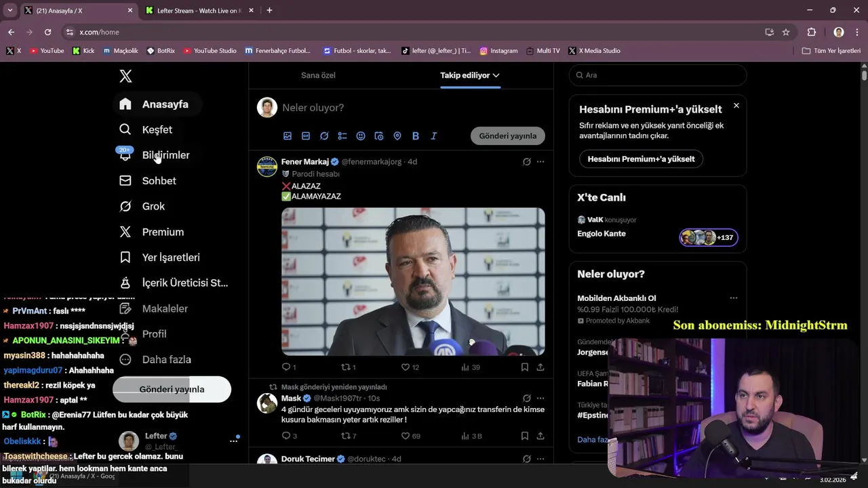Repost the Mask post

coord(345,436)
